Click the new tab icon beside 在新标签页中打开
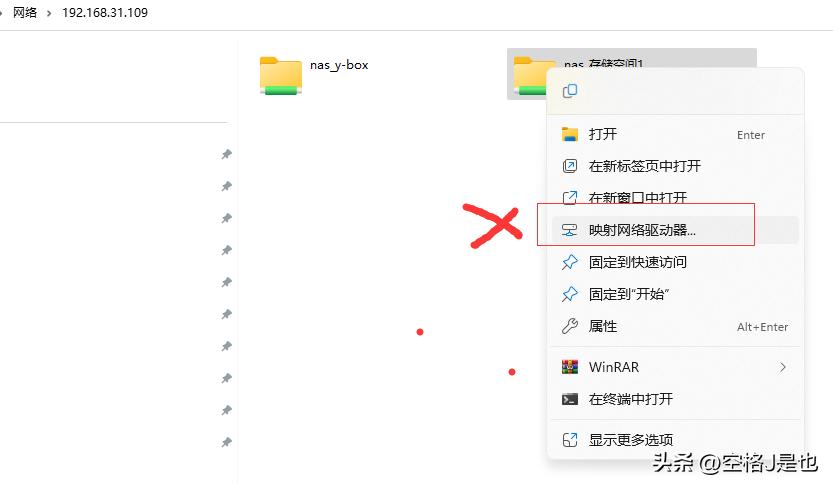 pos(570,166)
